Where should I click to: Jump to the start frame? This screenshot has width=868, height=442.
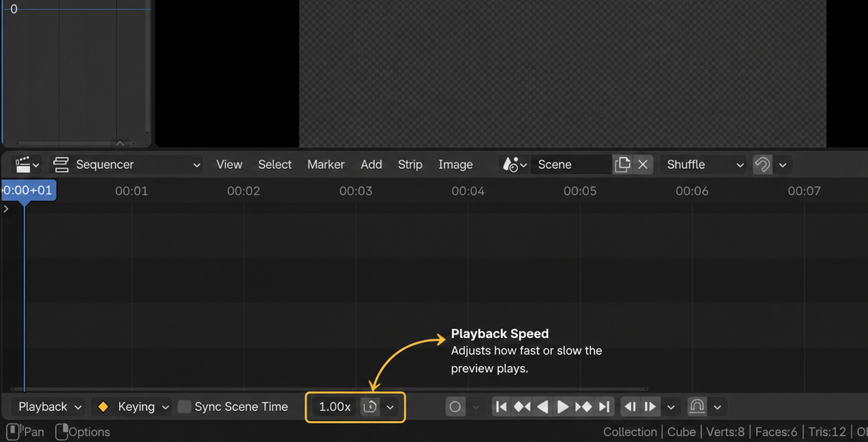tap(501, 406)
